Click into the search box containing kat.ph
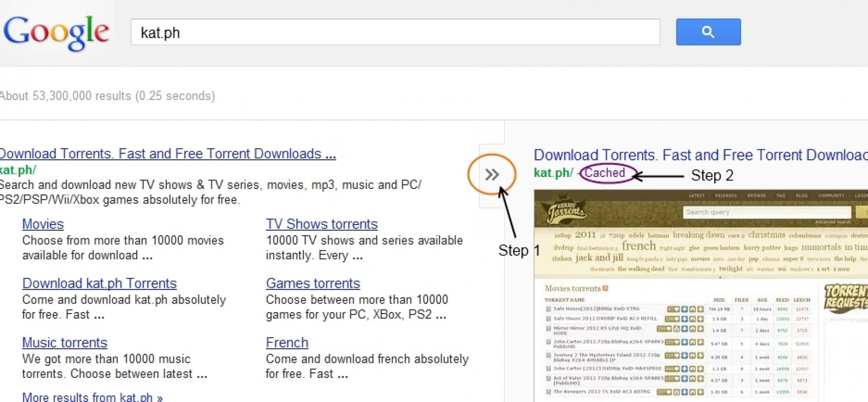Viewport: 868px width, 402px height. pyautogui.click(x=395, y=33)
